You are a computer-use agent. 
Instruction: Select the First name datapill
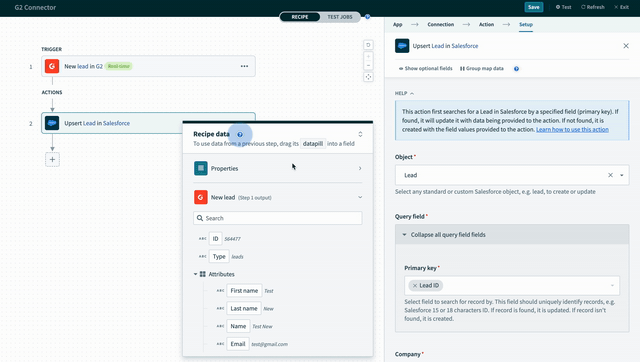(244, 291)
